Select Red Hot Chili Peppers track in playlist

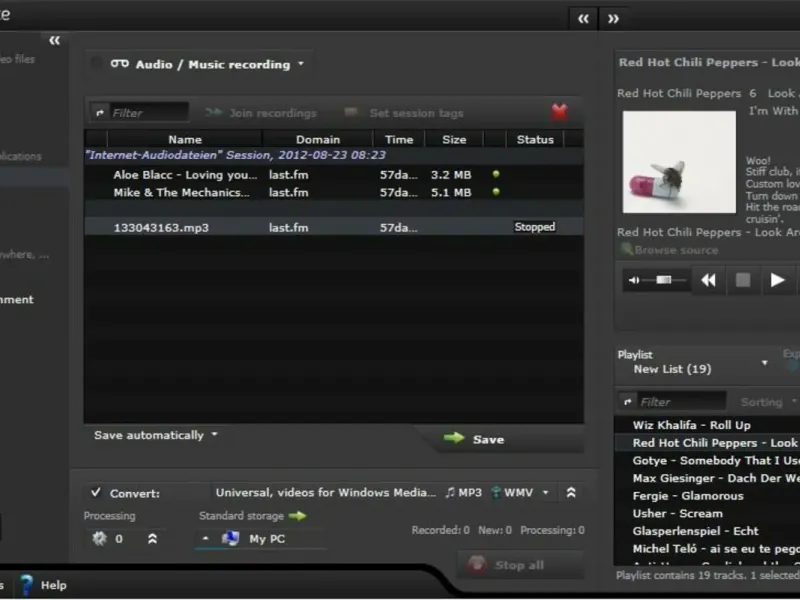[707, 443]
